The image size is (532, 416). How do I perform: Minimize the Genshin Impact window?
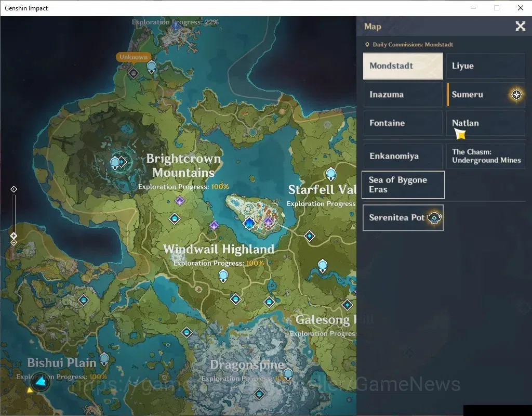click(x=474, y=8)
